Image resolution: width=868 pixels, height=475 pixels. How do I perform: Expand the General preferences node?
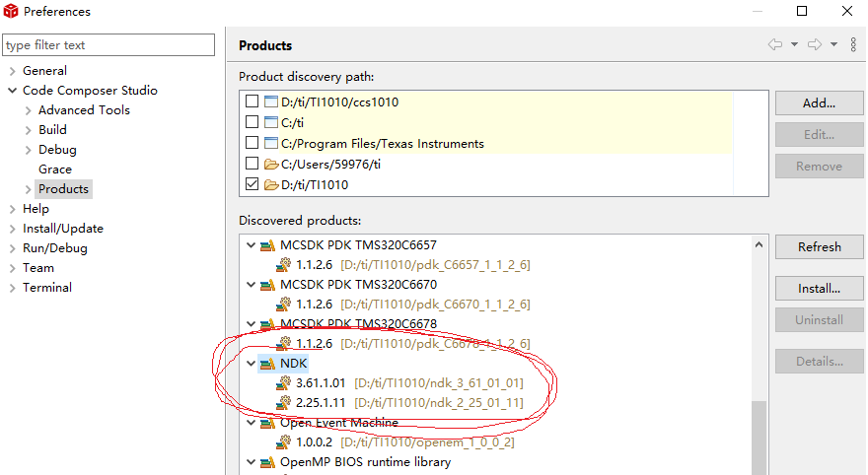click(12, 71)
